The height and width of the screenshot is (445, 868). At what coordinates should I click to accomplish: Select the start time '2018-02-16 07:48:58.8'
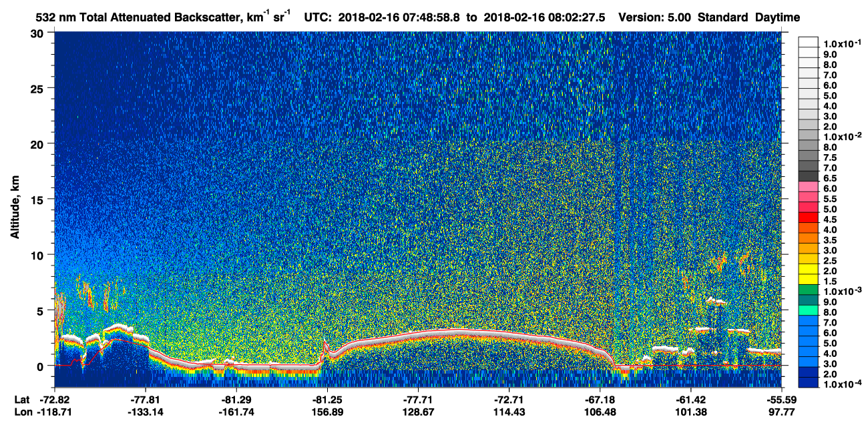tap(398, 18)
